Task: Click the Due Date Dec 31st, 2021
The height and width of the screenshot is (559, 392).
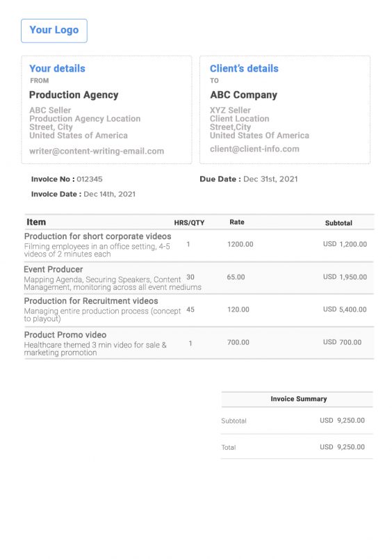Action: (270, 179)
